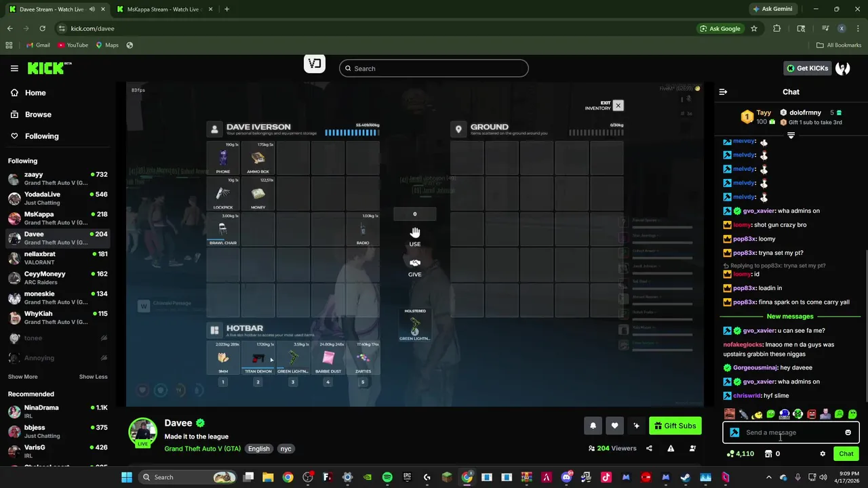Screen dimensions: 868x488
Task: Click the Grand Theft Auto V (GTA) category link
Action: pos(202,449)
